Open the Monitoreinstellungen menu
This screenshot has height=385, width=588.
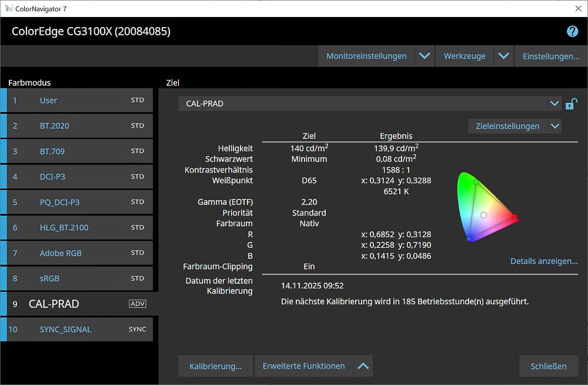click(x=366, y=56)
